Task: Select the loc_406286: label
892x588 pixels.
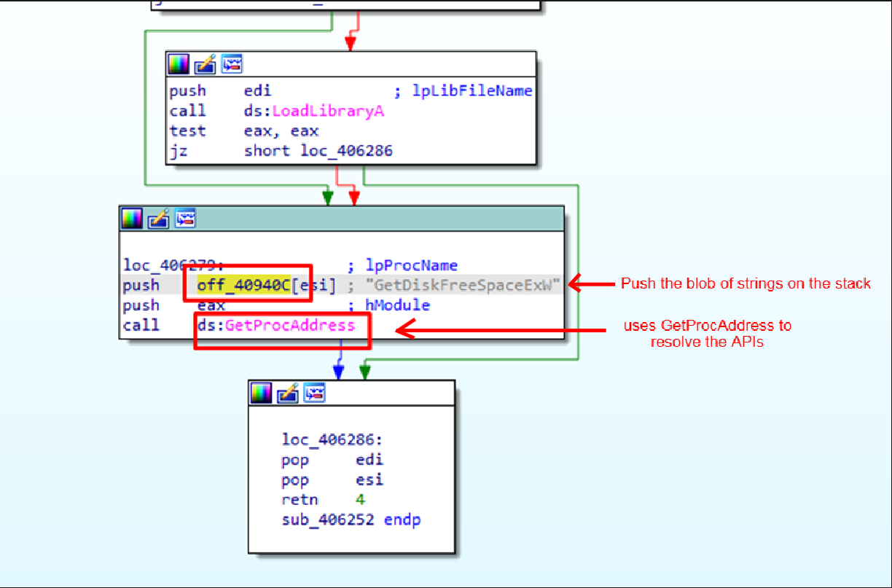Action: click(x=332, y=439)
